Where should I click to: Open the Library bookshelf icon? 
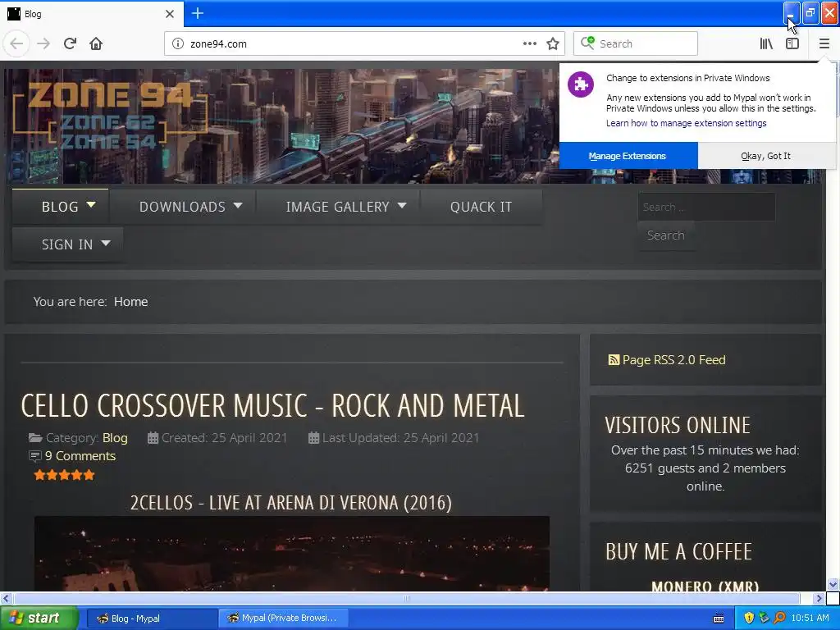point(766,43)
